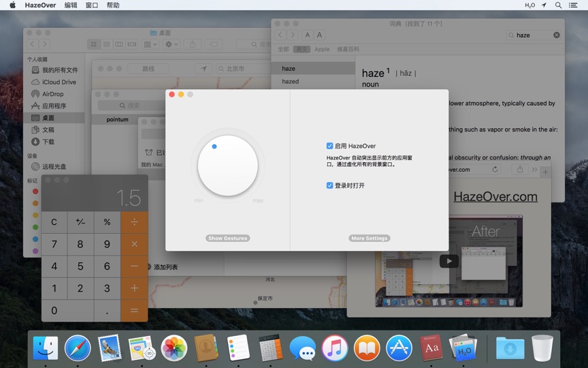Click the Safari share button

click(520, 170)
